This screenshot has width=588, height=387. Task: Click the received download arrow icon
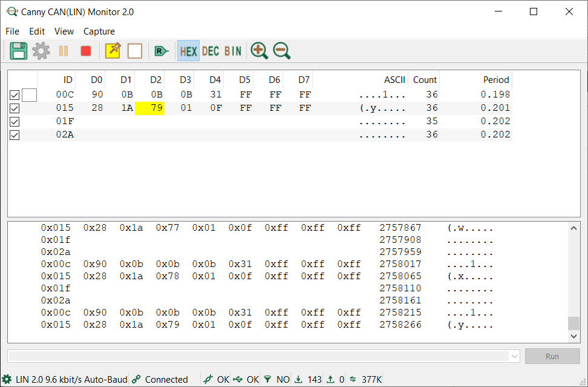pos(298,379)
